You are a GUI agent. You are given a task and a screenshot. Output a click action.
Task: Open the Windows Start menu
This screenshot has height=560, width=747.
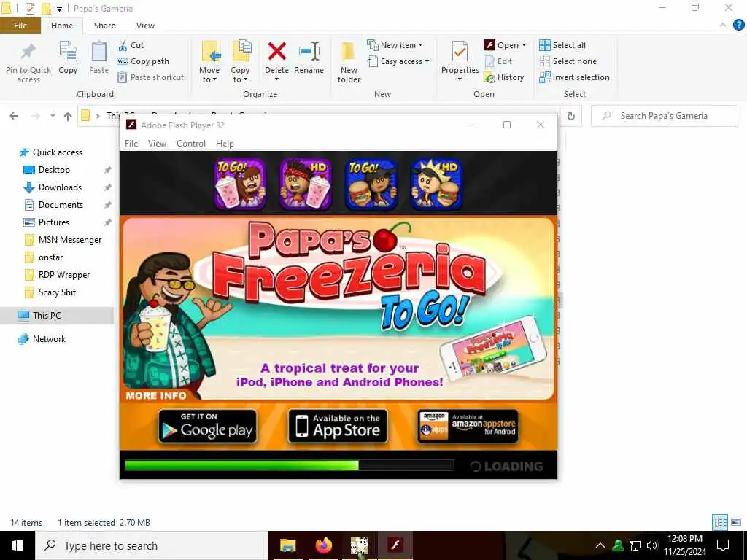click(18, 545)
